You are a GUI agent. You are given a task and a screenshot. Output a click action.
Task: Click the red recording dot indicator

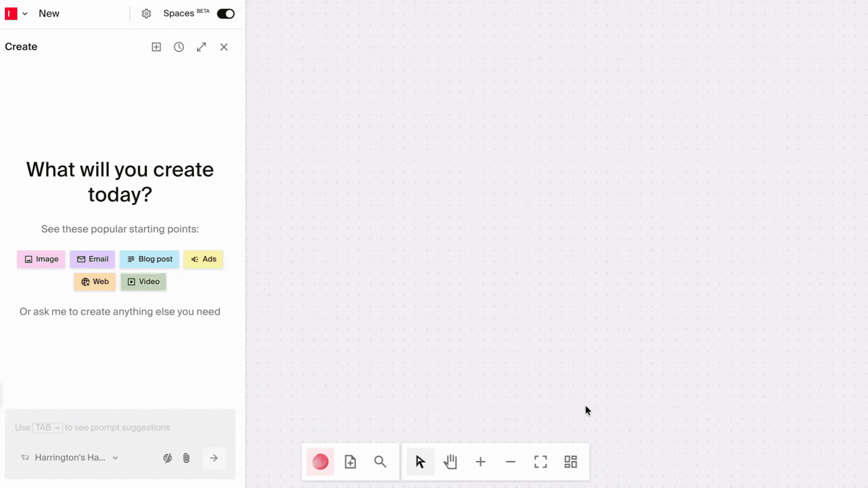[320, 462]
